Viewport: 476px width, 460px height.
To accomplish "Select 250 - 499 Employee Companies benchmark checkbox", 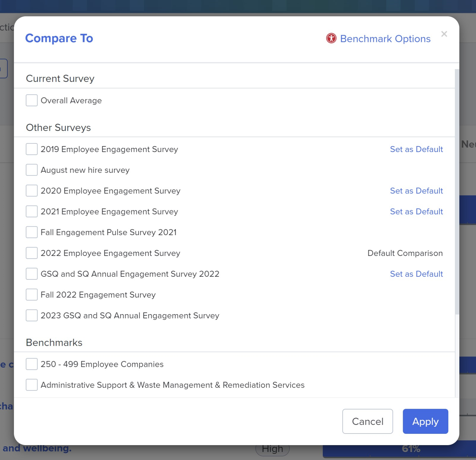I will [32, 364].
